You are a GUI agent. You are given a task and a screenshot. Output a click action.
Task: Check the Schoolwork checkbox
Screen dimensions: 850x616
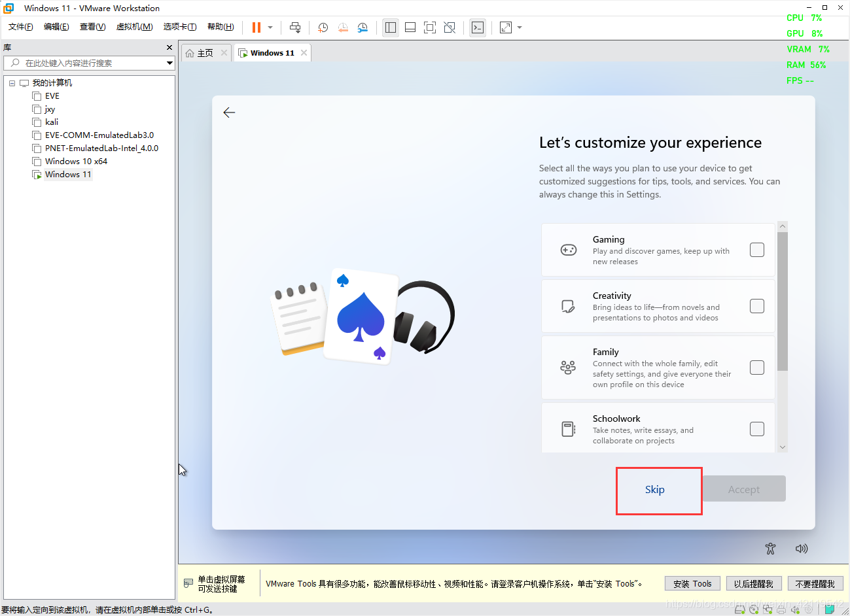[x=757, y=429]
